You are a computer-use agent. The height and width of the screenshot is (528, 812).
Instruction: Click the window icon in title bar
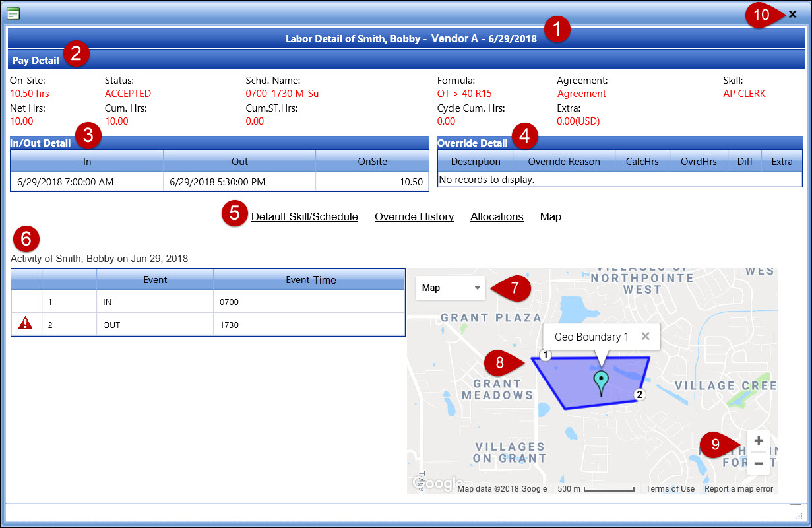(13, 13)
